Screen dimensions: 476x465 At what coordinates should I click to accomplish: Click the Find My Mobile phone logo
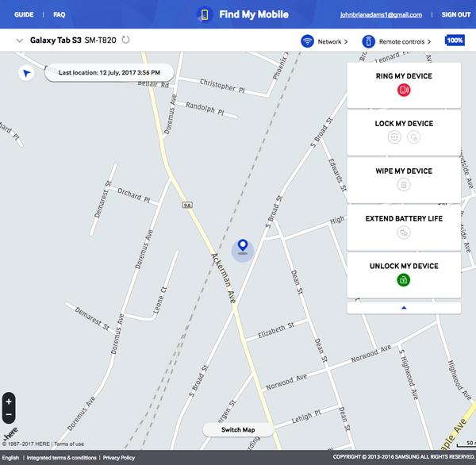(205, 14)
